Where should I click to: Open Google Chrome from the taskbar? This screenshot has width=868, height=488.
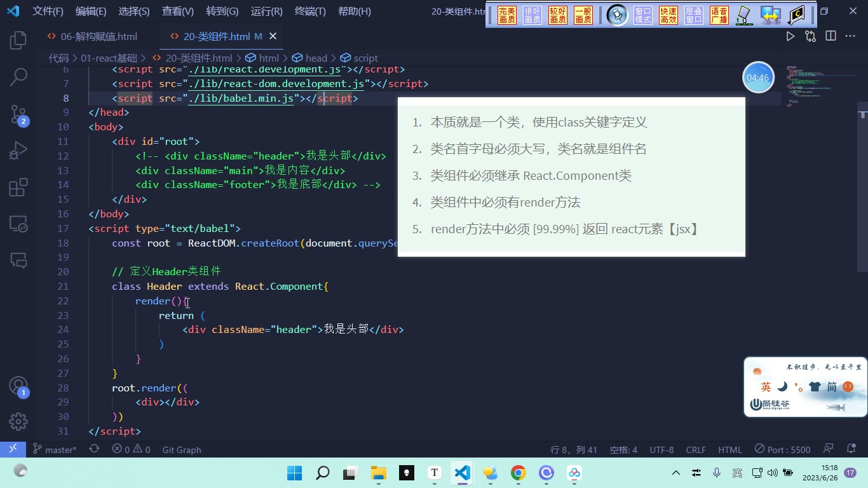click(x=519, y=473)
